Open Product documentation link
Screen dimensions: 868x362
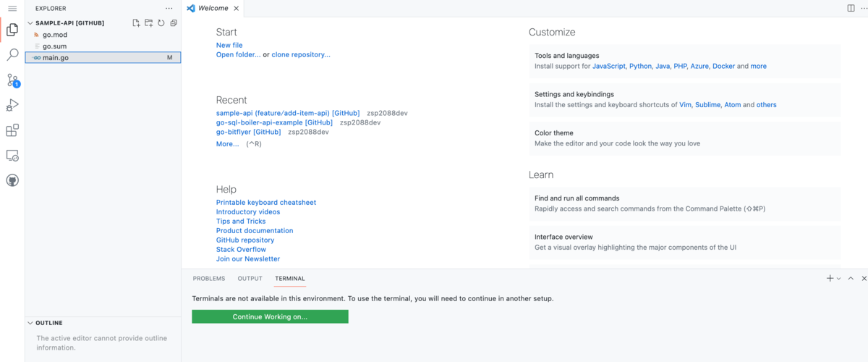255,230
